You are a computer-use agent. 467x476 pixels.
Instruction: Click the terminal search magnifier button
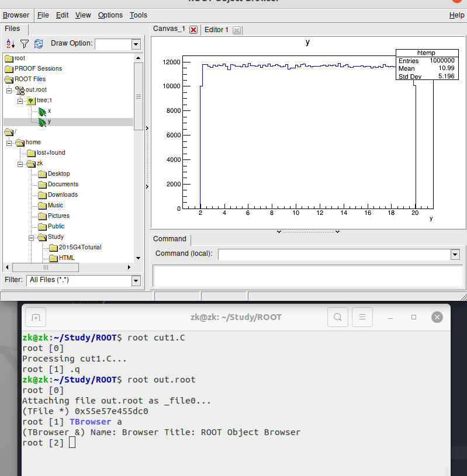(337, 317)
